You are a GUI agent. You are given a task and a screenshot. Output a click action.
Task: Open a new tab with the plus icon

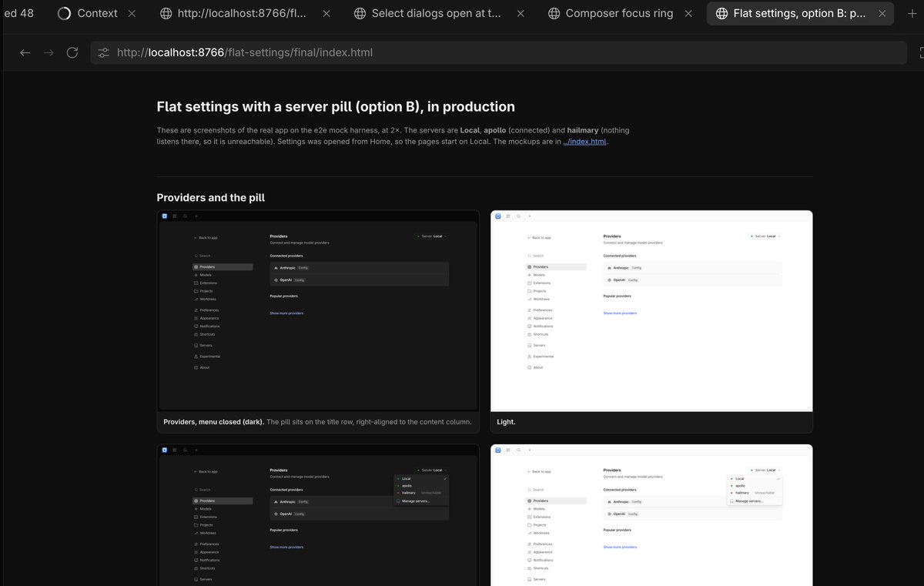(x=912, y=13)
